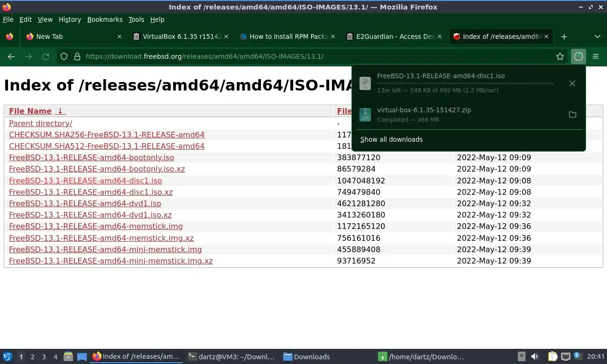Image resolution: width=607 pixels, height=364 pixels.
Task: Show all downloads
Action: pos(391,139)
